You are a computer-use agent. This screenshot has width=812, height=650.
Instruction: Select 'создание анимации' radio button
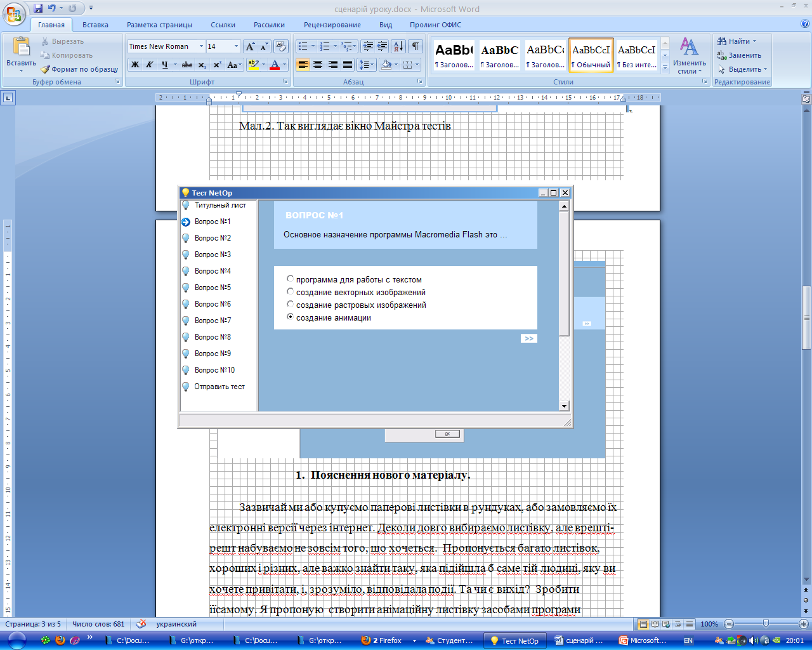click(291, 317)
